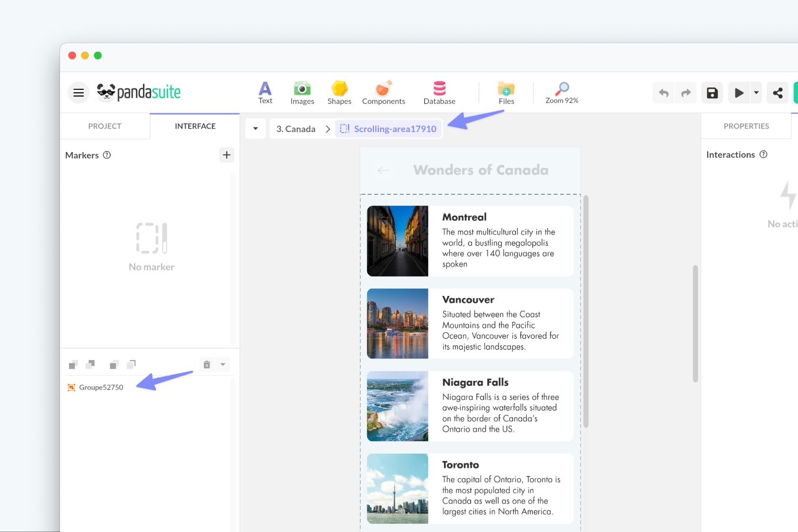Add a new marker with plus button
The width and height of the screenshot is (798, 532).
click(227, 155)
